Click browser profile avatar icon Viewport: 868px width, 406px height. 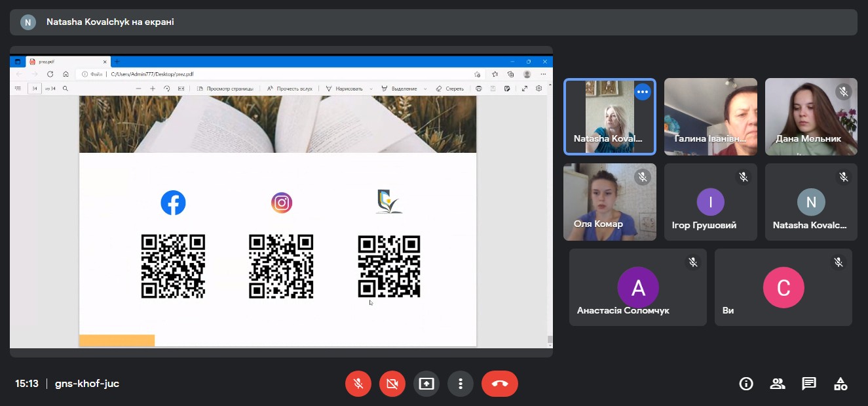pos(527,74)
